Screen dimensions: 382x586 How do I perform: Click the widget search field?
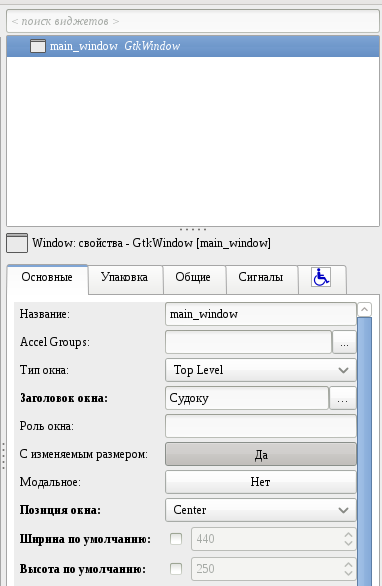pyautogui.click(x=193, y=21)
